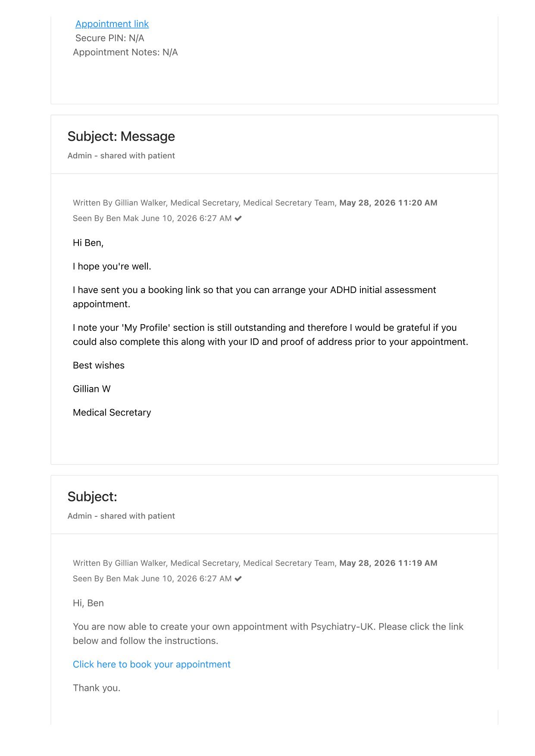Click 'Seen By Ben Mak' in first message
The height and width of the screenshot is (756, 535).
click(x=106, y=219)
